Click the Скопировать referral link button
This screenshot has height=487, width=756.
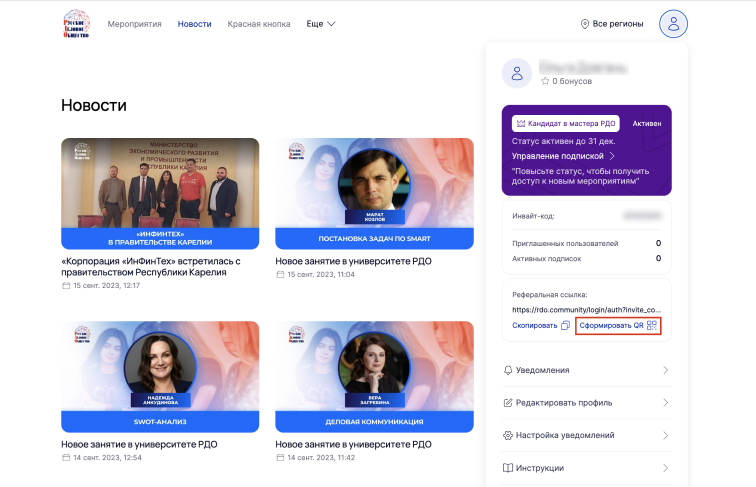[x=534, y=326]
